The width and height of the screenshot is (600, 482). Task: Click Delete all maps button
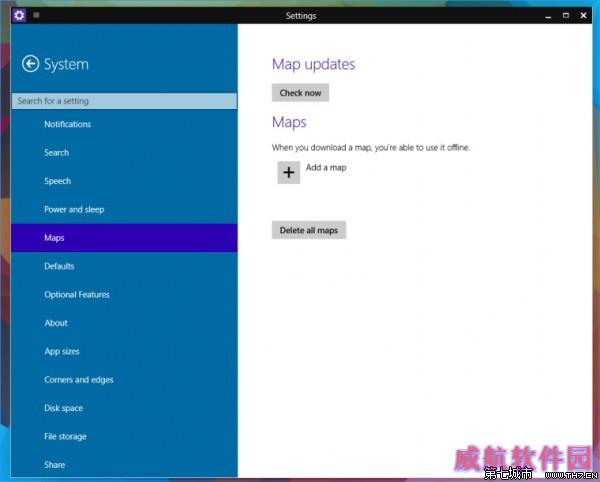tap(309, 230)
